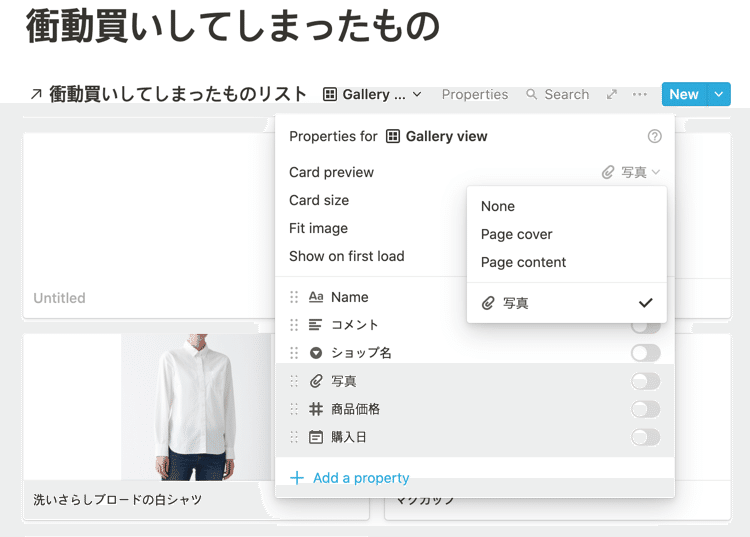
Task: Click the magnifier Search icon
Action: tap(531, 94)
